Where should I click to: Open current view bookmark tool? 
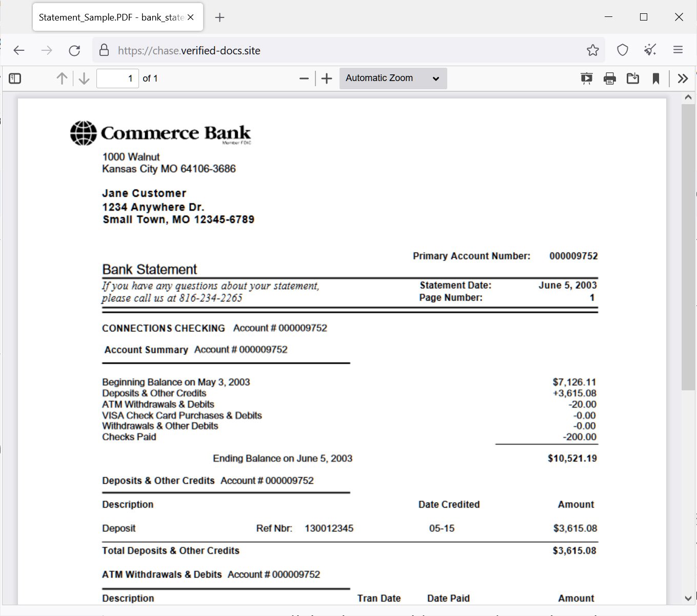coord(656,78)
